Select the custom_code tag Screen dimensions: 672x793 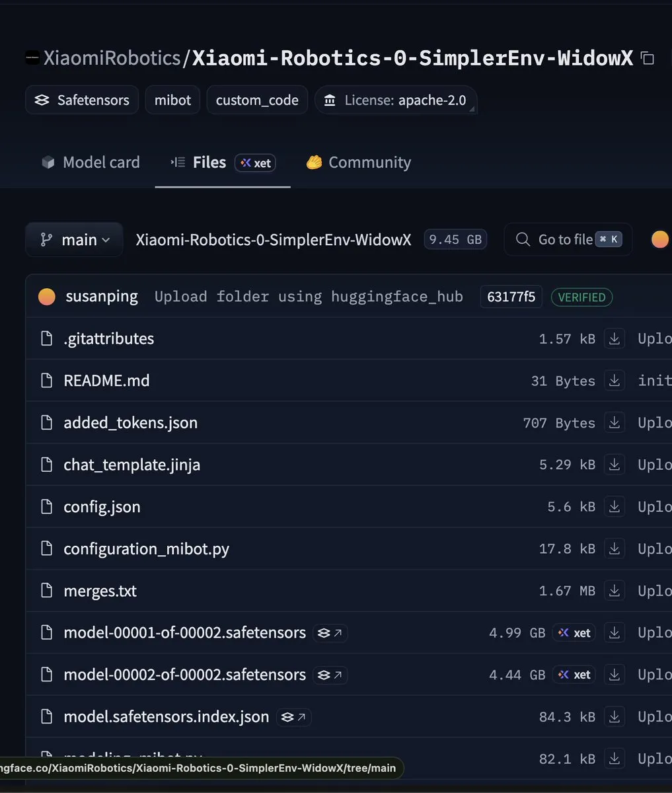[257, 100]
